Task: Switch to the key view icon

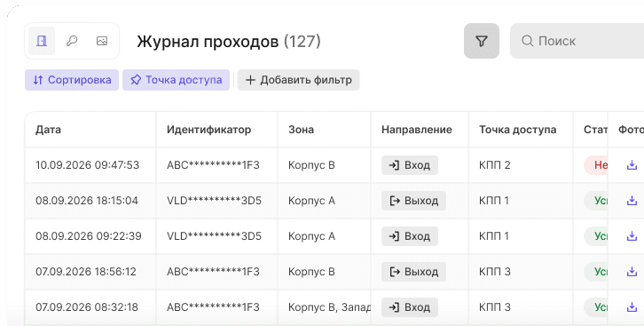Action: coord(72,41)
